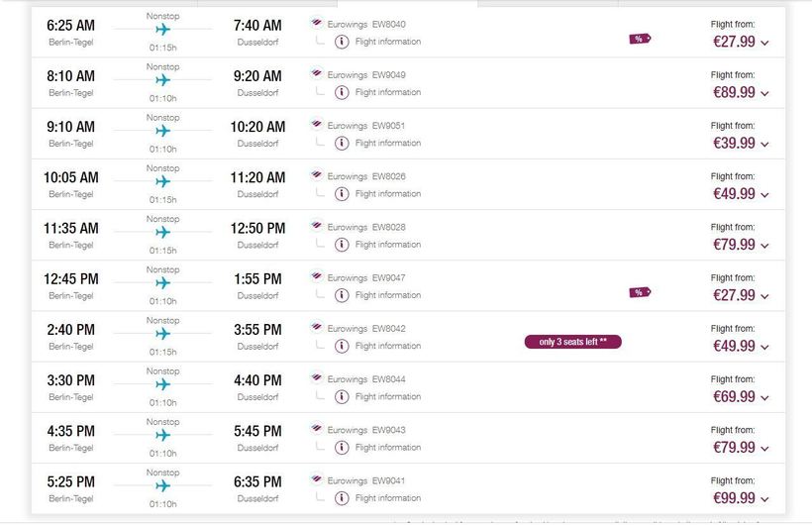The height and width of the screenshot is (525, 812).
Task: Click info icon for flight EW9049
Action: click(x=342, y=92)
